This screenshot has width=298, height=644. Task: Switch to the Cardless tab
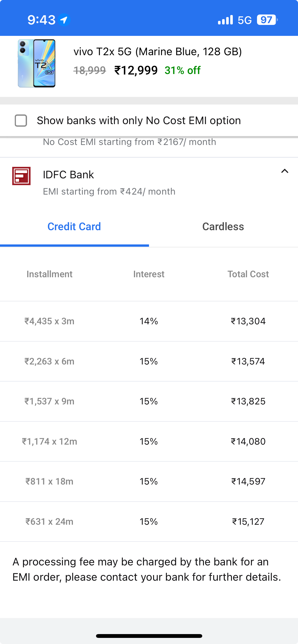(x=223, y=227)
